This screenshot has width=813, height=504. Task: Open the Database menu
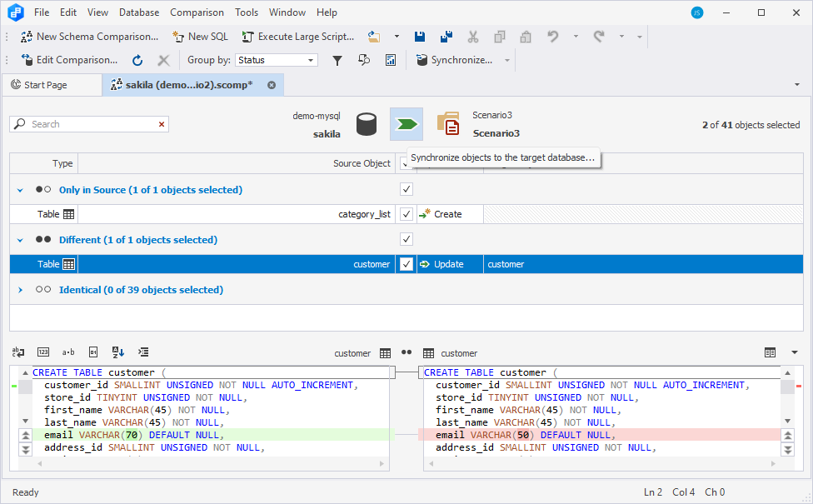point(139,12)
